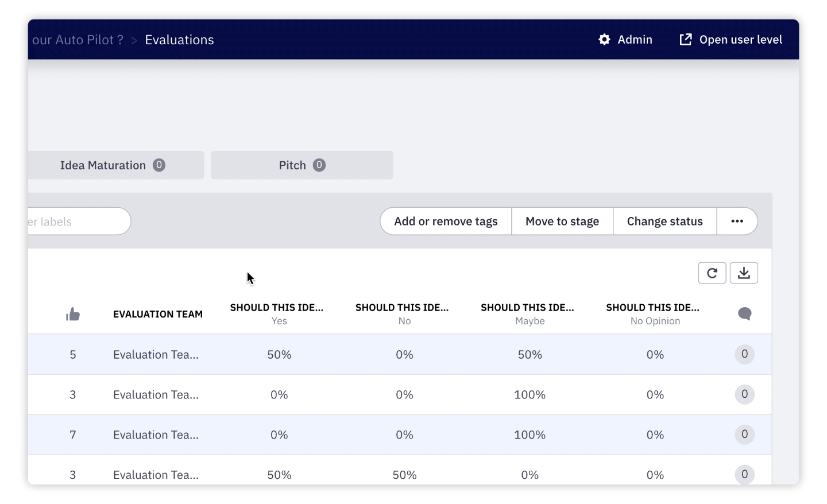Go to the Auto Pilot breadcrumb link
This screenshot has width=827, height=504.
(78, 40)
